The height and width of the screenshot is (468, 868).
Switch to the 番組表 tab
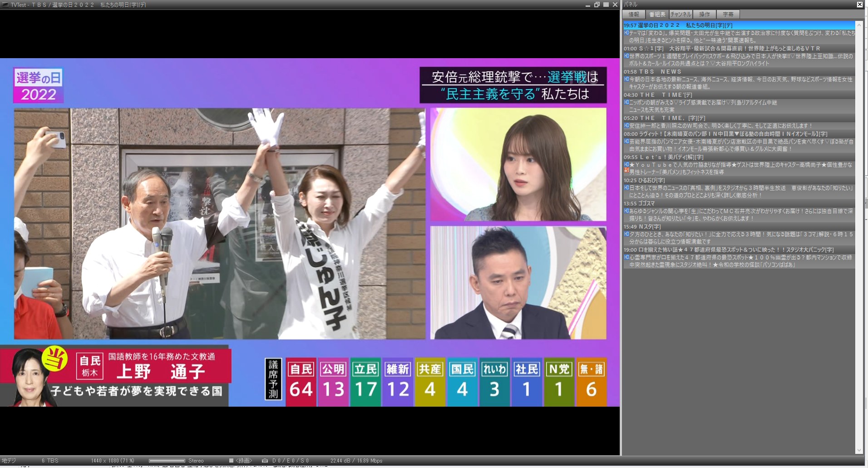[657, 15]
